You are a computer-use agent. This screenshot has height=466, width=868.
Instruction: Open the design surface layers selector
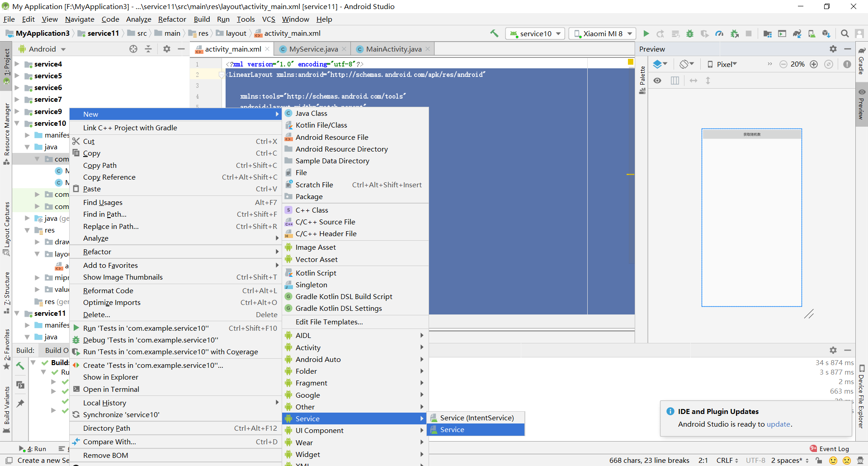[660, 64]
